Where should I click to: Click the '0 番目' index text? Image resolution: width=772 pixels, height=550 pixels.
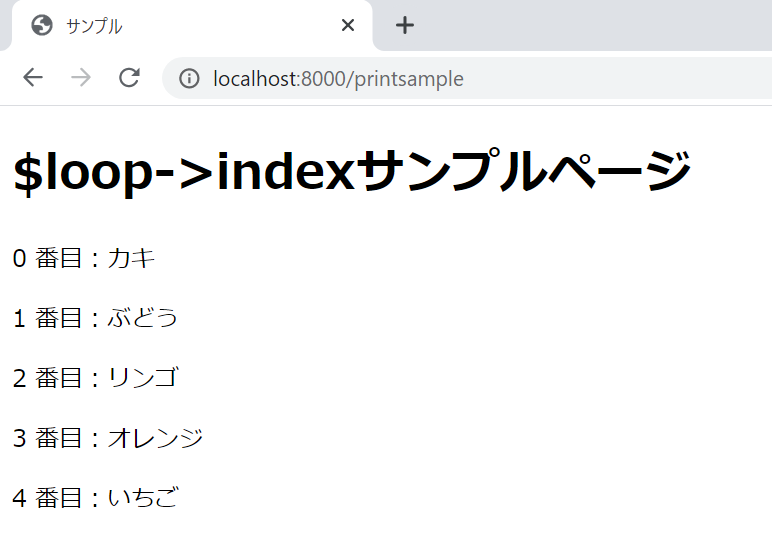click(x=47, y=259)
